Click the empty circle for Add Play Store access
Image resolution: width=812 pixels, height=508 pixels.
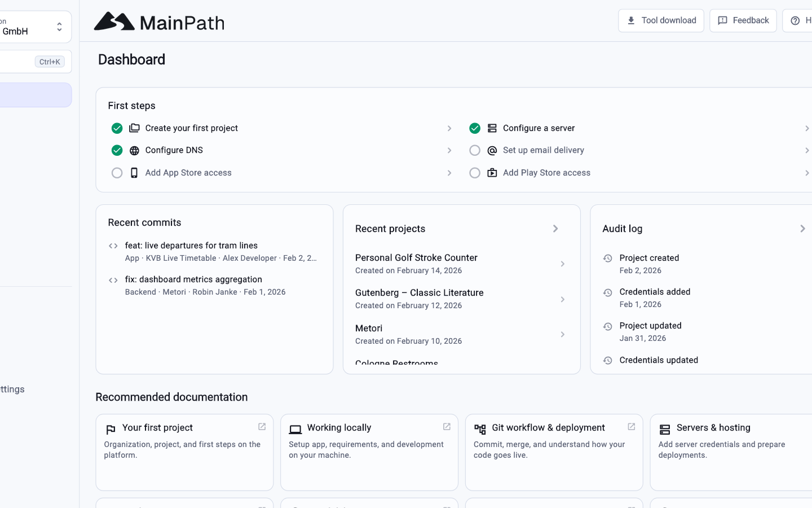(x=475, y=173)
